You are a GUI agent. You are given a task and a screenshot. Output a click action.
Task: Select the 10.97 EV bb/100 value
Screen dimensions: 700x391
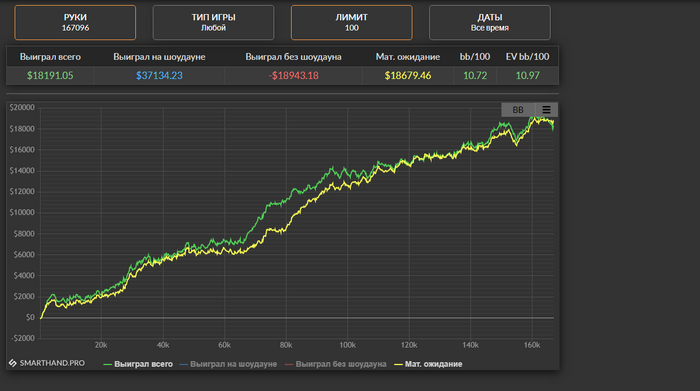point(528,75)
